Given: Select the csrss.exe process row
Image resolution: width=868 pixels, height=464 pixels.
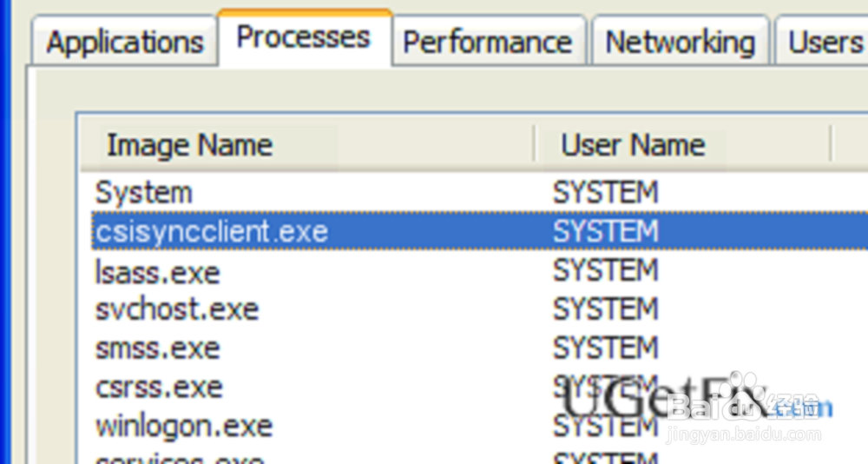Looking at the screenshot, I should pos(159,387).
